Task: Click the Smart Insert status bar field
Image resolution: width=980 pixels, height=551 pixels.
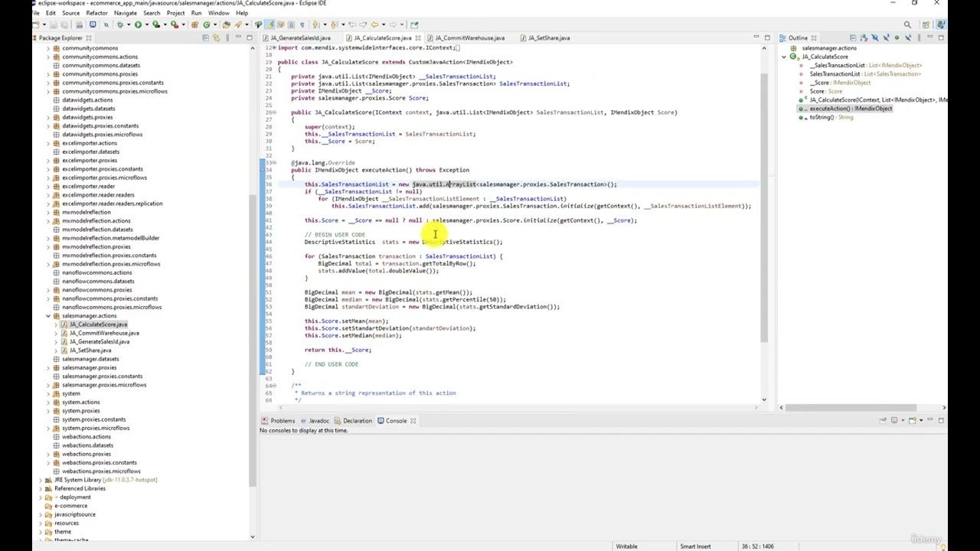Action: pyautogui.click(x=695, y=546)
